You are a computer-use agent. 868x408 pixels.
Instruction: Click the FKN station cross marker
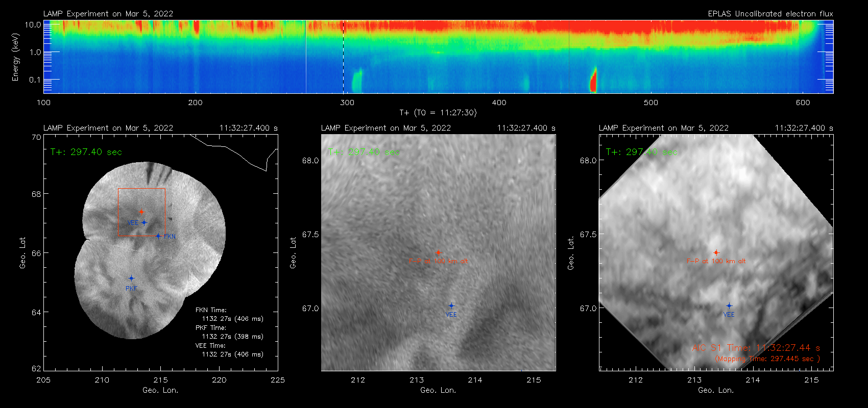tap(158, 236)
